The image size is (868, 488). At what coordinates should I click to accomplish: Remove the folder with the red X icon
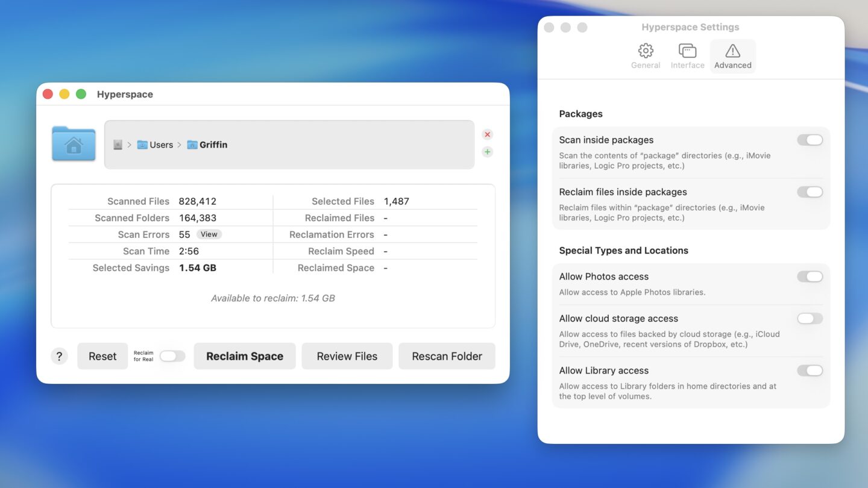[x=487, y=134]
